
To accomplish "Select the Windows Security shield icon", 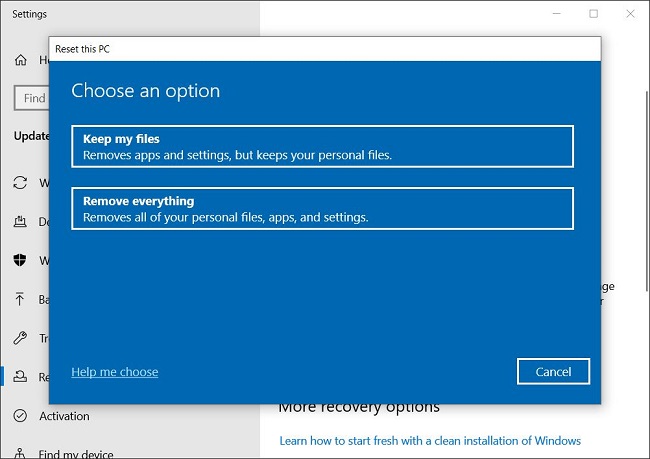I will (x=20, y=260).
